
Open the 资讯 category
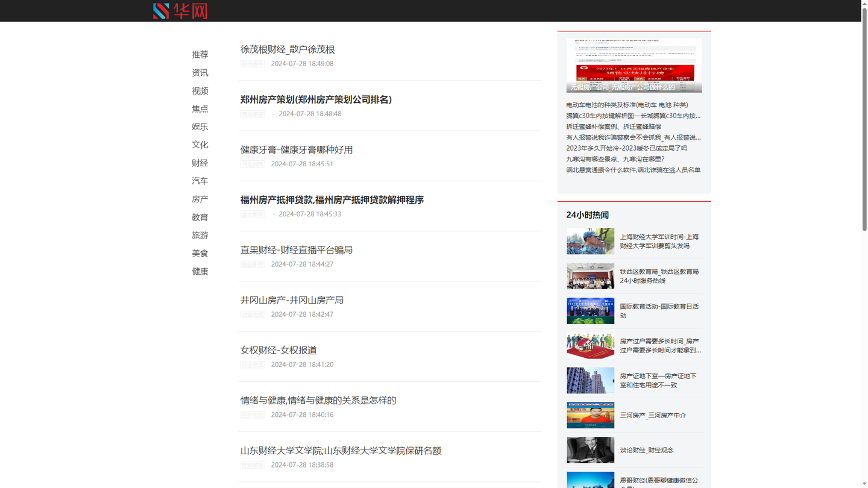tap(200, 72)
